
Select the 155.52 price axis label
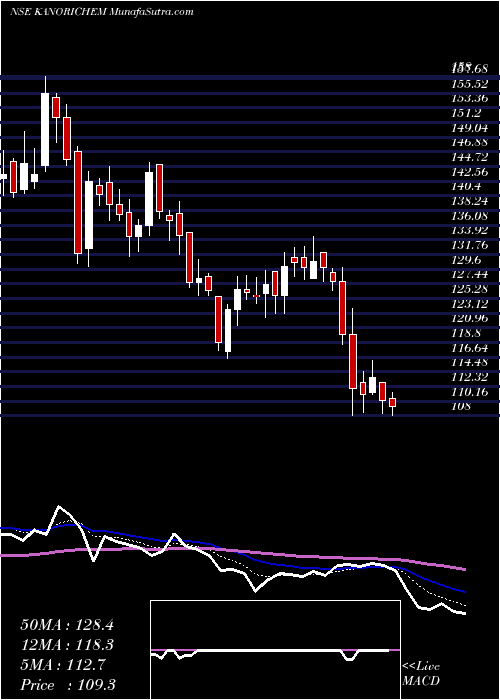469,84
